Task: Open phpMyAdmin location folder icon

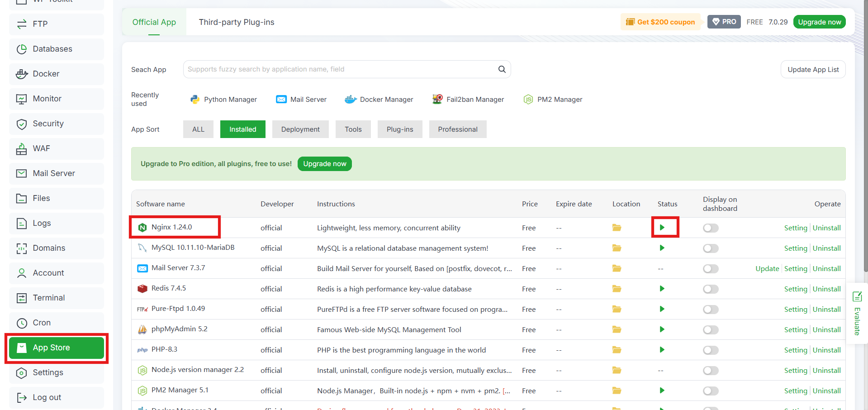Action: coord(617,329)
